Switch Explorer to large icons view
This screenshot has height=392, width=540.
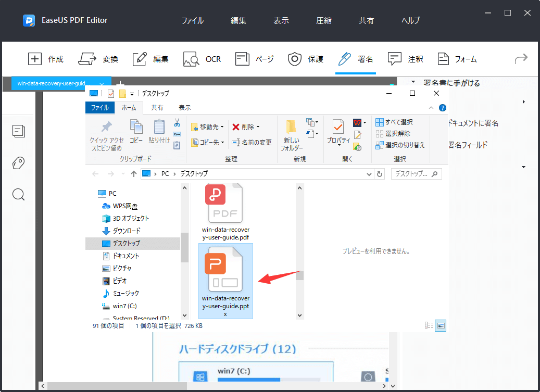coord(441,325)
